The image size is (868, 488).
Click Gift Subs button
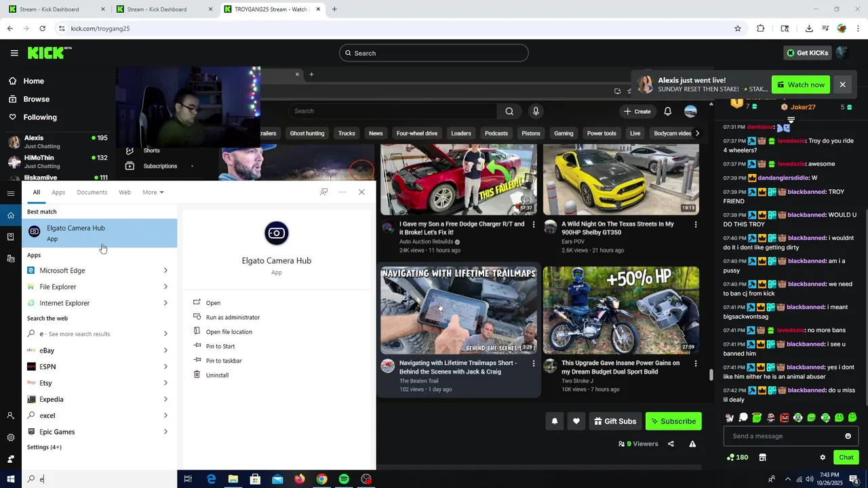pyautogui.click(x=615, y=421)
